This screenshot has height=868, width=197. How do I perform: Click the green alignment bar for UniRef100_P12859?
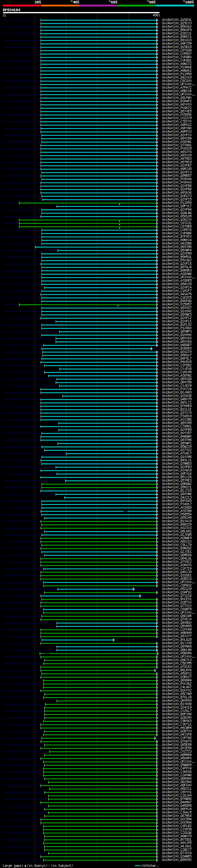pos(88,203)
